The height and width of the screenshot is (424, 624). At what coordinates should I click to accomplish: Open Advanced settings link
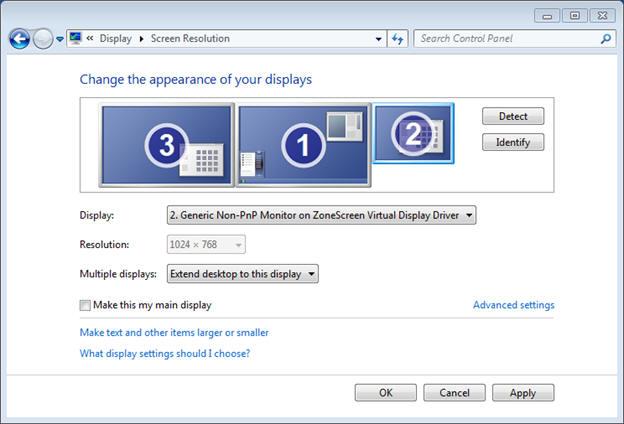(513, 305)
